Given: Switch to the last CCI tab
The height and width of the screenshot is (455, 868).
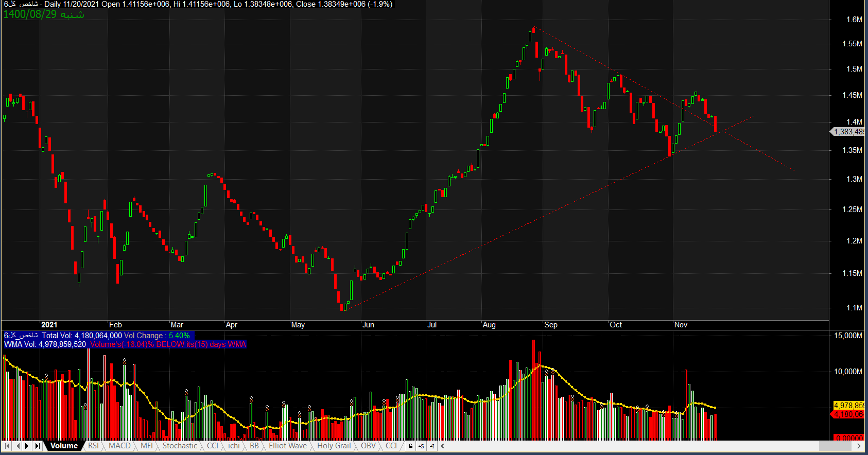Looking at the screenshot, I should [391, 446].
